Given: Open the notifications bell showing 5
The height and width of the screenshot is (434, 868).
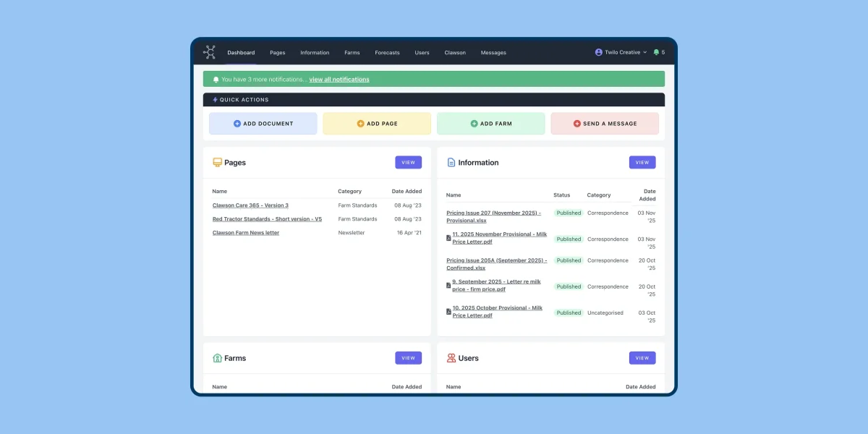Looking at the screenshot, I should pos(657,52).
